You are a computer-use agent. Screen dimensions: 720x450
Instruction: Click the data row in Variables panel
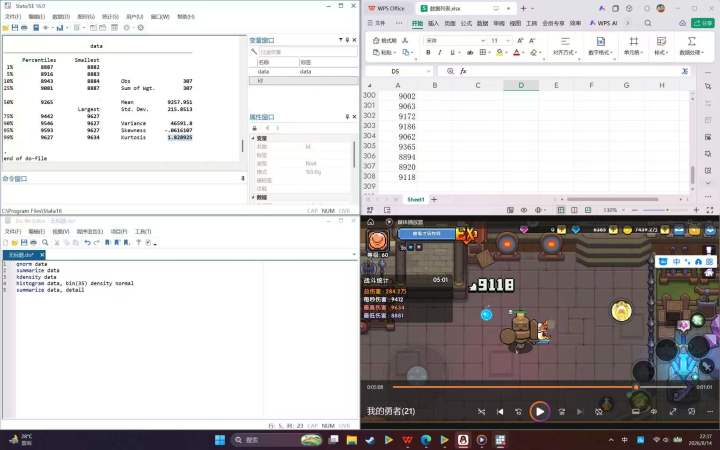click(303, 72)
